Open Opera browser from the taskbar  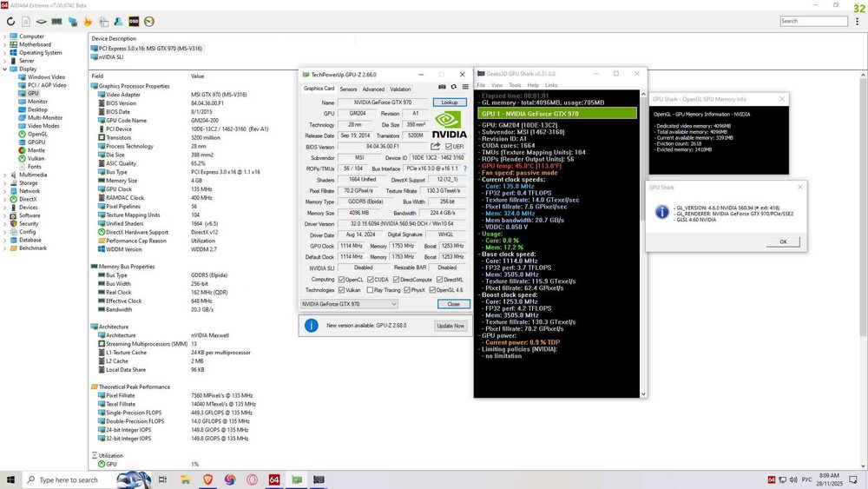click(253, 479)
